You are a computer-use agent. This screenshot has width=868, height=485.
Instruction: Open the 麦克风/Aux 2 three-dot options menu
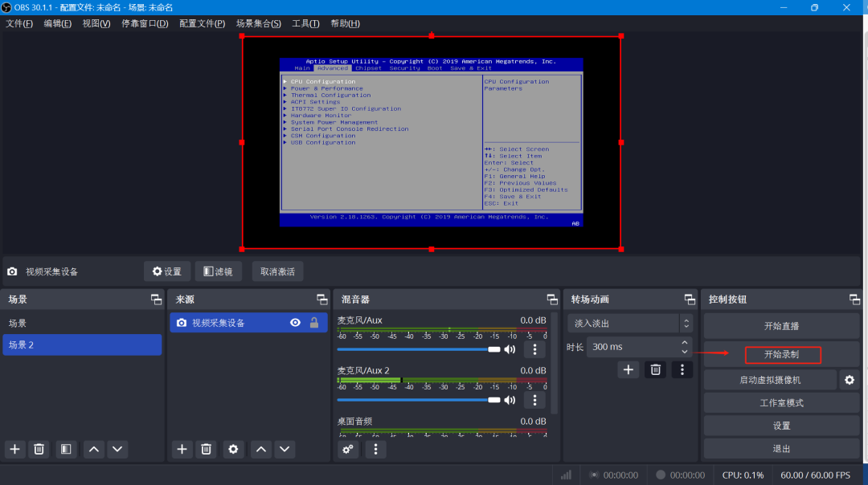click(534, 400)
